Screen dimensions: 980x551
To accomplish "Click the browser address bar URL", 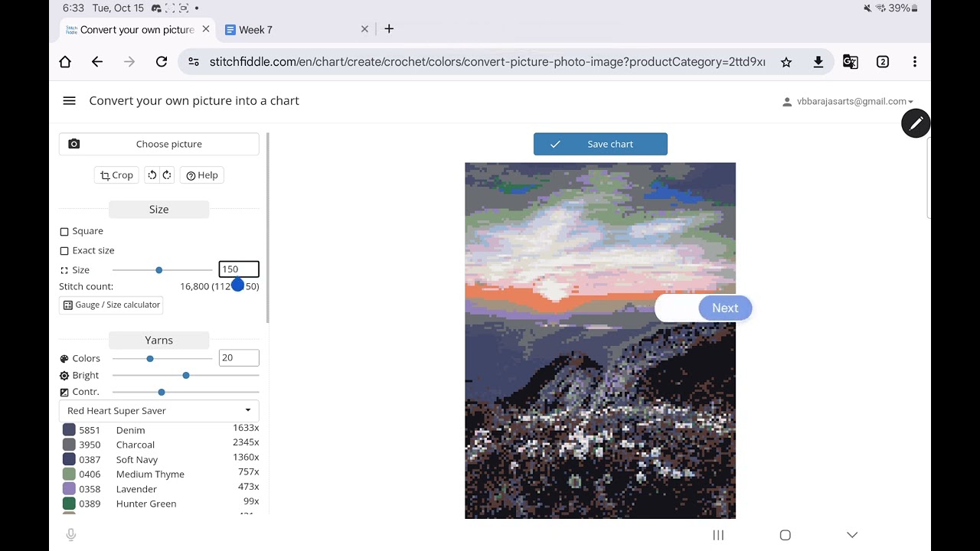I will point(487,62).
